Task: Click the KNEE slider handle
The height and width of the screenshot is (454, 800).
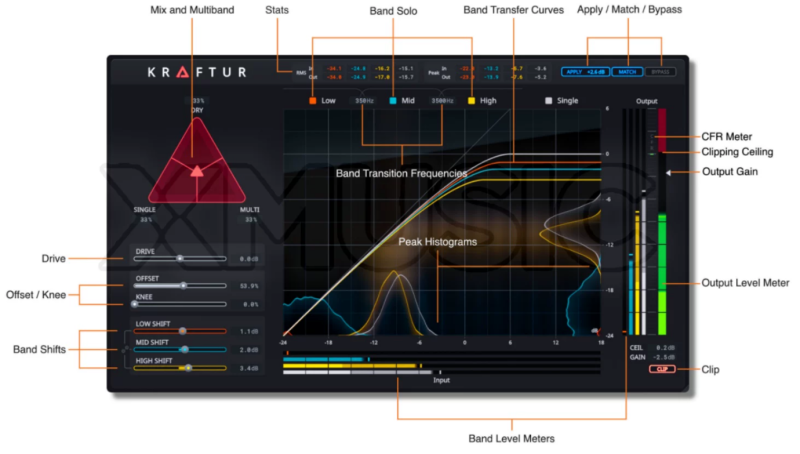Action: coord(135,304)
